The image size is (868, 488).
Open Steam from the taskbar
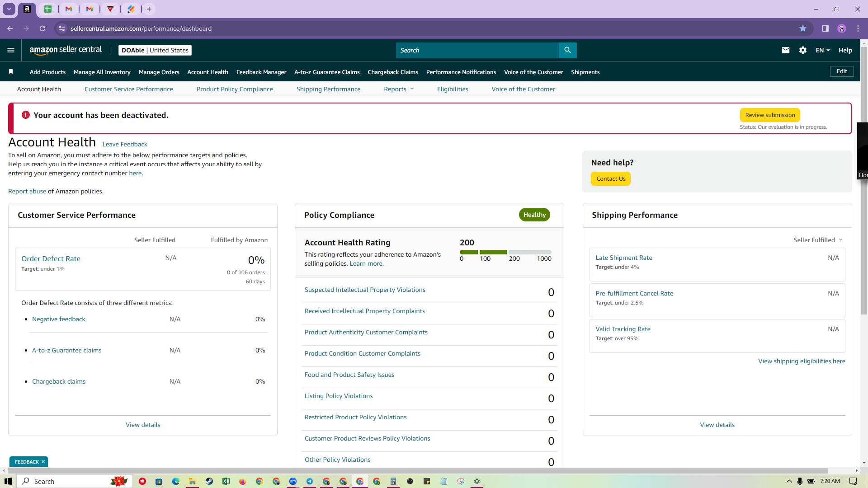click(x=209, y=481)
